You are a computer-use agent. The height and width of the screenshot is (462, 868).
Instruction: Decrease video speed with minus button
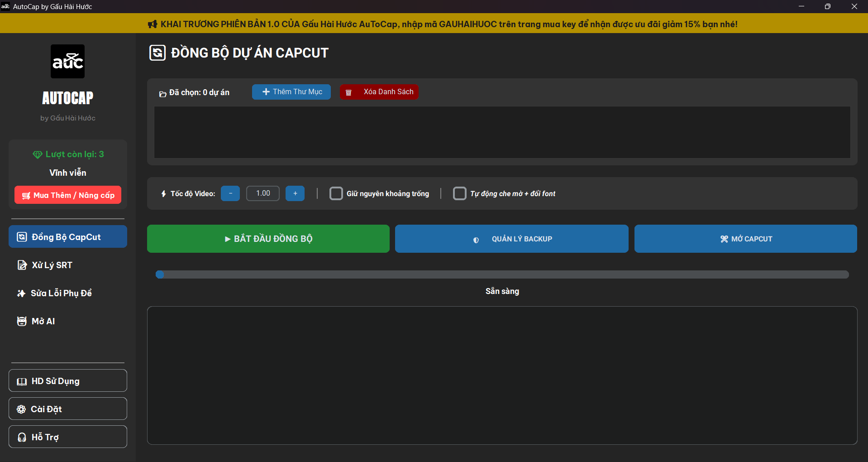230,193
